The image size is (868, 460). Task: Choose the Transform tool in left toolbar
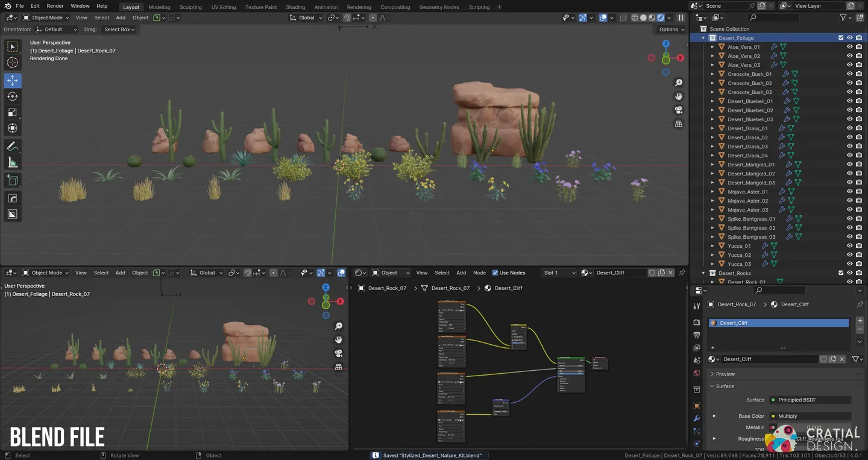(12, 128)
